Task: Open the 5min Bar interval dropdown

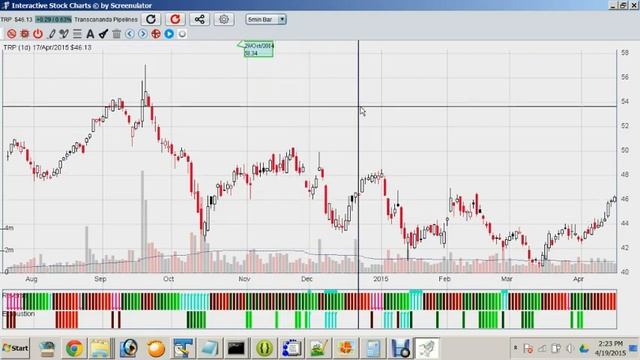Action: coord(266,19)
